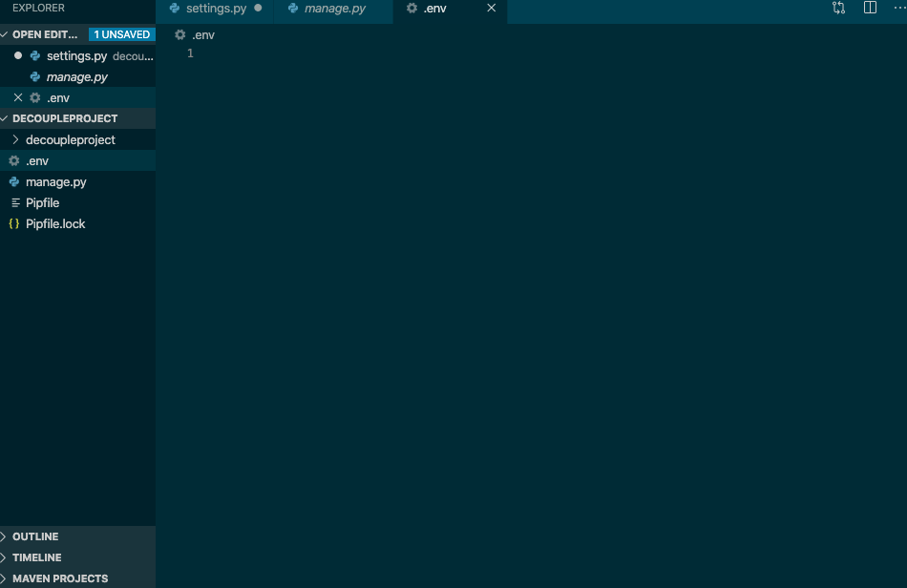Switch to the settings.py tab
Image resolution: width=907 pixels, height=588 pixels.
(x=216, y=8)
